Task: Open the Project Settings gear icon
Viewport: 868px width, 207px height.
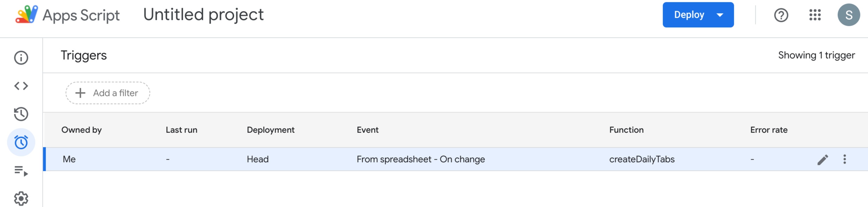Action: click(21, 199)
